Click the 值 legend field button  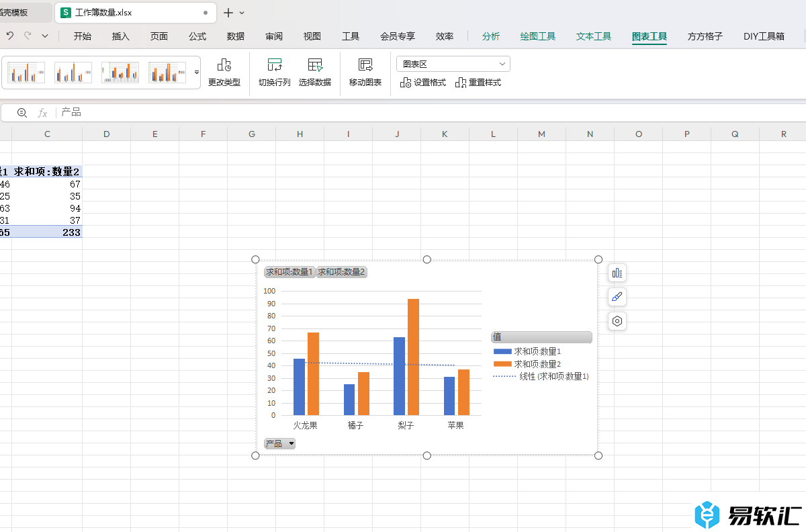[541, 337]
